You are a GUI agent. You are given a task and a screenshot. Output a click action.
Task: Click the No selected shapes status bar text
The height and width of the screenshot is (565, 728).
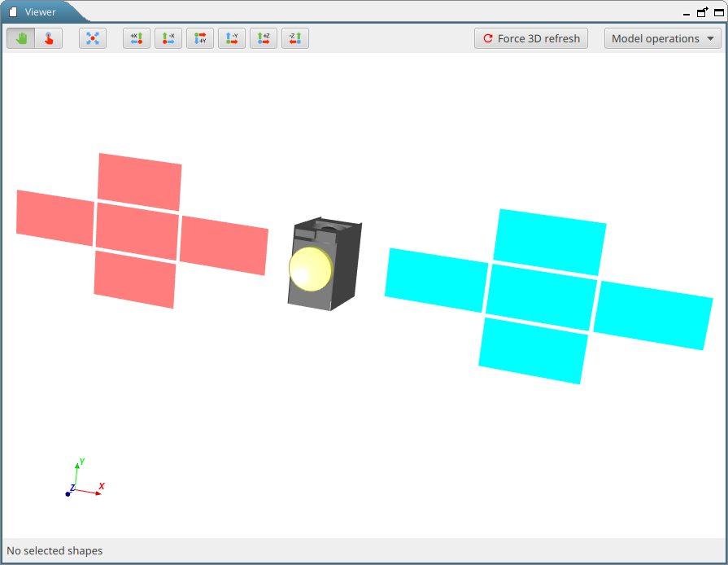click(x=54, y=550)
